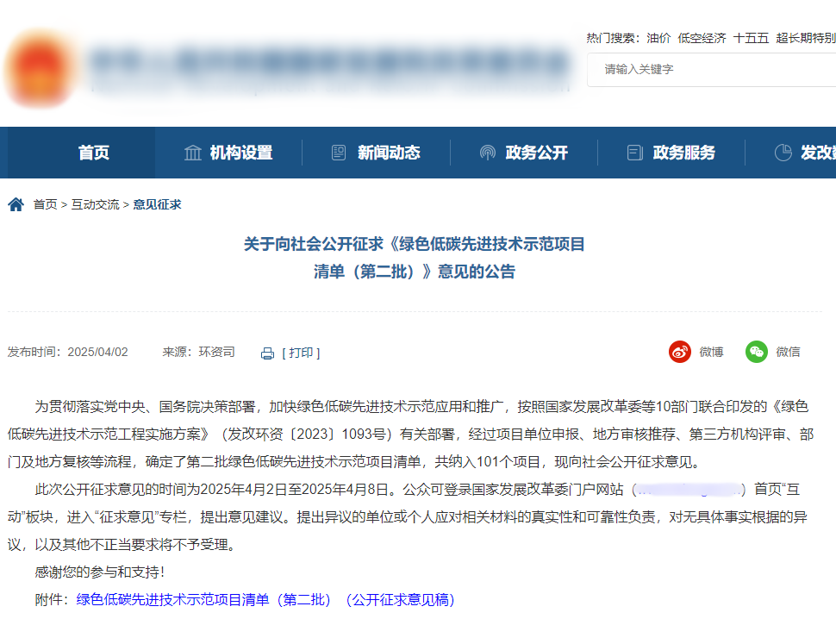The width and height of the screenshot is (836, 644).
Task: Click the 微博 share label
Action: (711, 352)
